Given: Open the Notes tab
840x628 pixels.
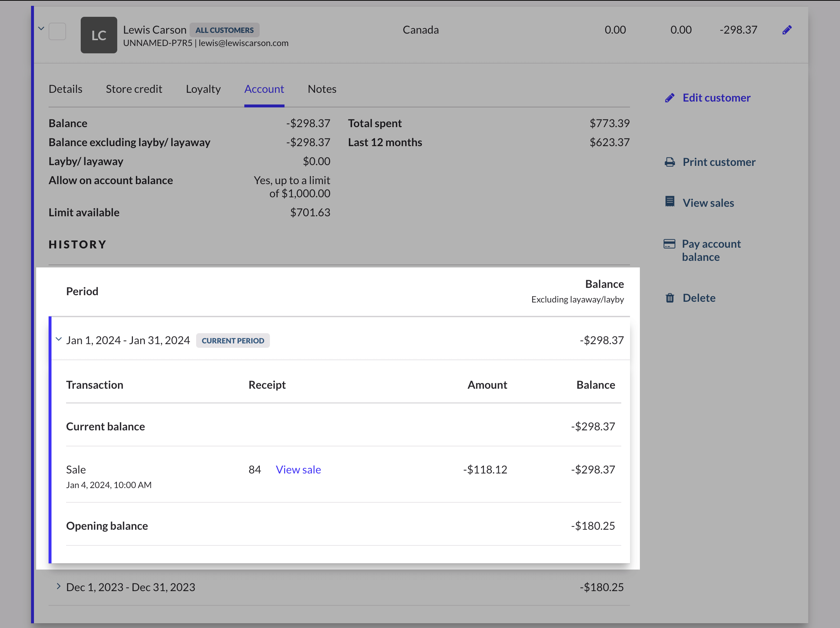Looking at the screenshot, I should click(x=322, y=89).
